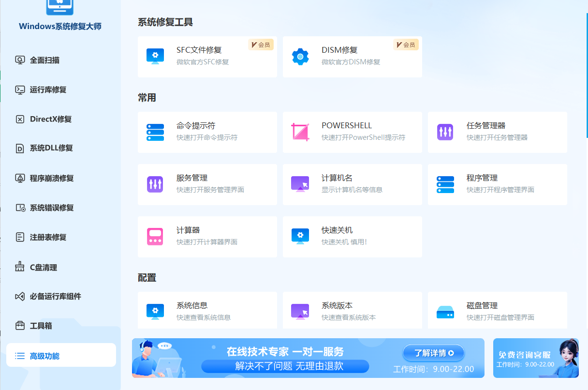
Task: Click the 程序管理 blue stack icon
Action: tap(445, 184)
